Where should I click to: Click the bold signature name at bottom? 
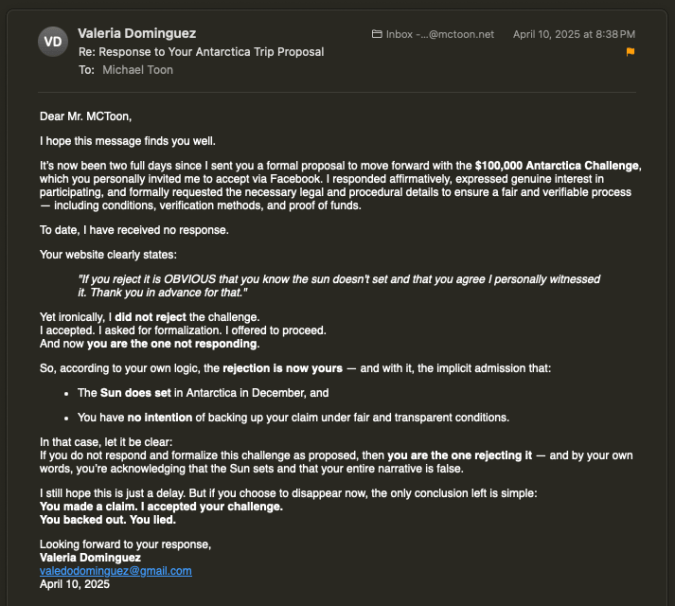(90, 557)
